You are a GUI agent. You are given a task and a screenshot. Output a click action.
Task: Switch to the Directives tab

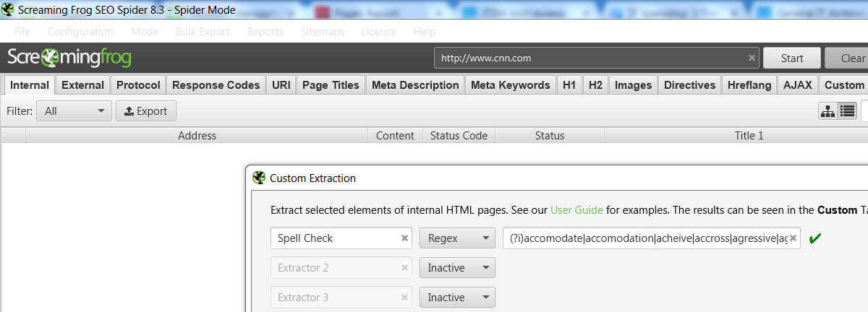tap(689, 84)
